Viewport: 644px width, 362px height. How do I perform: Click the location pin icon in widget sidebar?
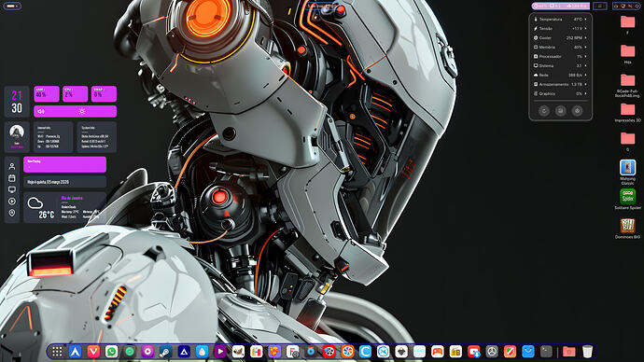[x=12, y=213]
